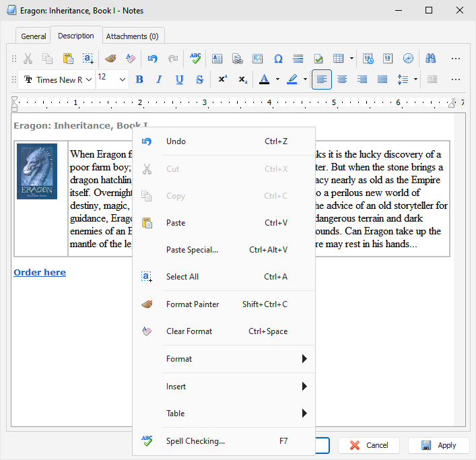
Task: Choose Format Painter from context menu
Action: (224, 304)
